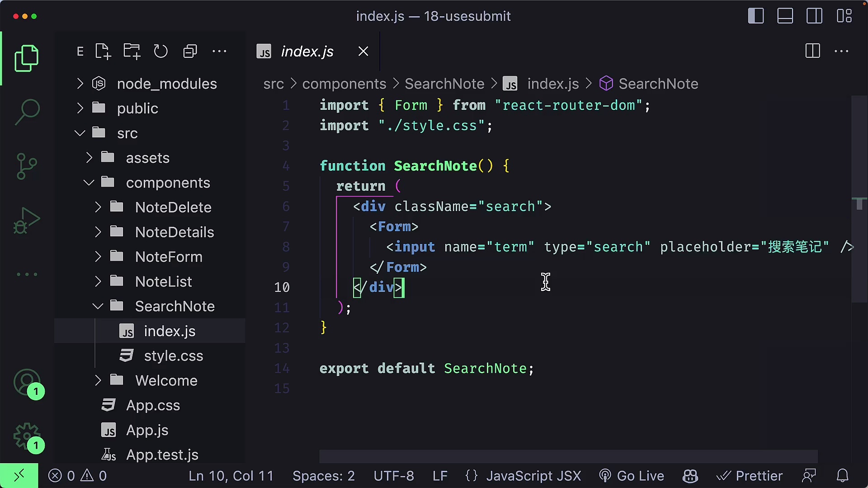Select style.css in the SearchNote folder

[174, 356]
